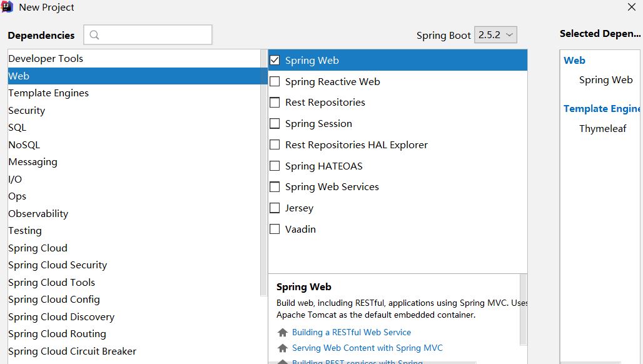Click the categories list vertical scrollbar
The height and width of the screenshot is (364, 643).
pos(264,173)
